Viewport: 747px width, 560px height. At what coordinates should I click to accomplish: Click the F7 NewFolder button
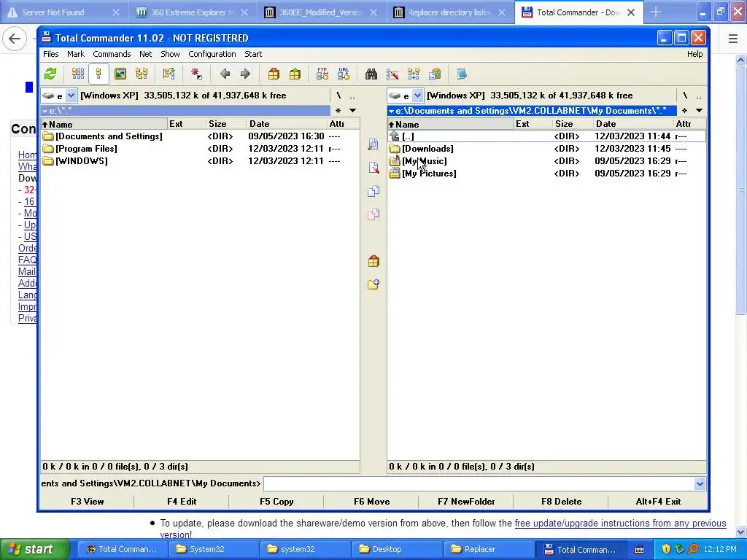point(466,502)
